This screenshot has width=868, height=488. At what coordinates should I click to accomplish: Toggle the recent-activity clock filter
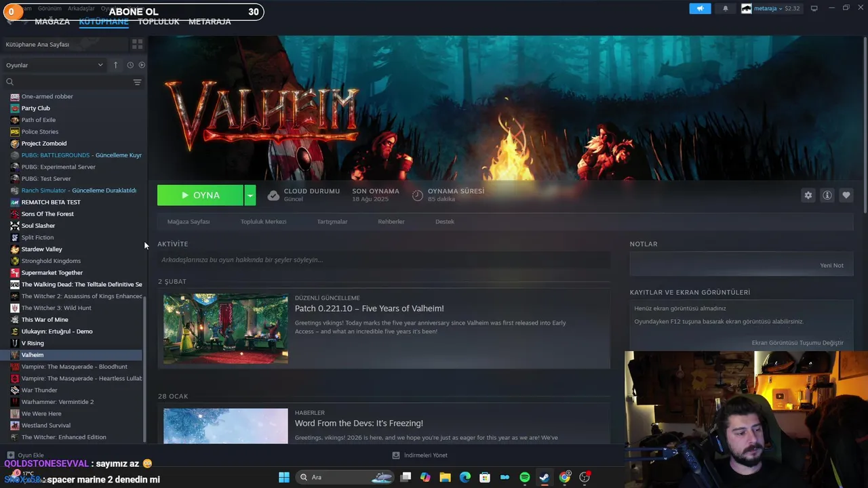pos(130,65)
